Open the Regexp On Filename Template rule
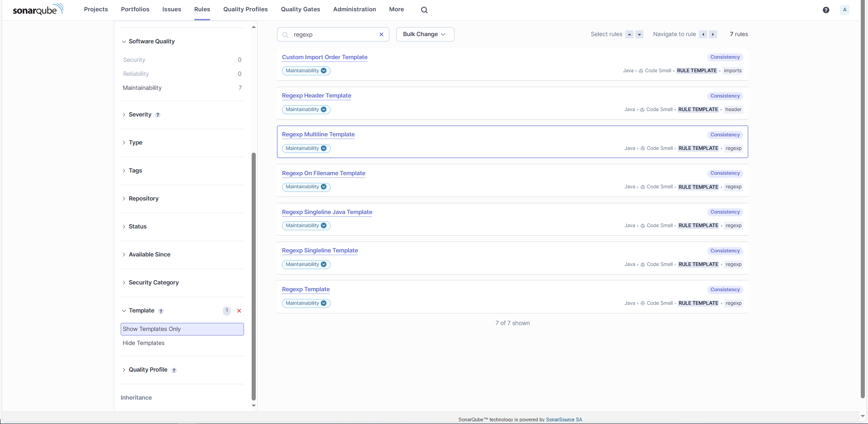Viewport: 868px width, 424px height. (324, 173)
